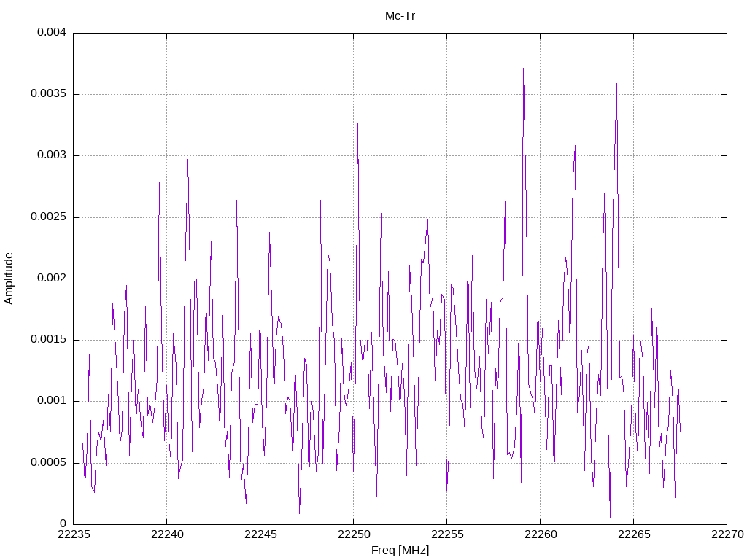This screenshot has height=560, width=747.
Task: Click the y-axis tick label 0.0015
Action: 48,340
